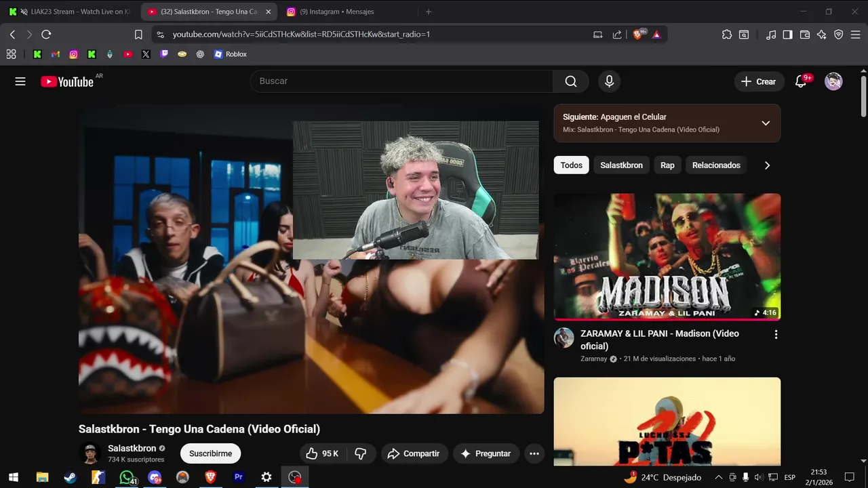868x488 pixels.
Task: Open Brave Shields lion icon
Action: click(x=638, y=34)
